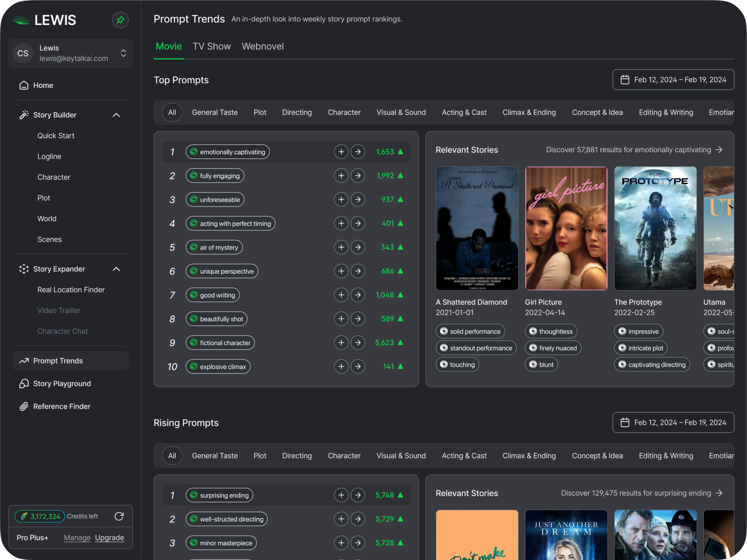Click the Upgrade link
The image size is (747, 560).
click(109, 538)
